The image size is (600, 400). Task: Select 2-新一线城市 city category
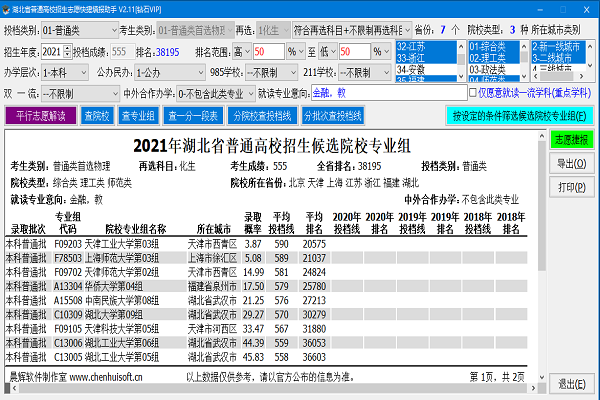pyautogui.click(x=558, y=47)
